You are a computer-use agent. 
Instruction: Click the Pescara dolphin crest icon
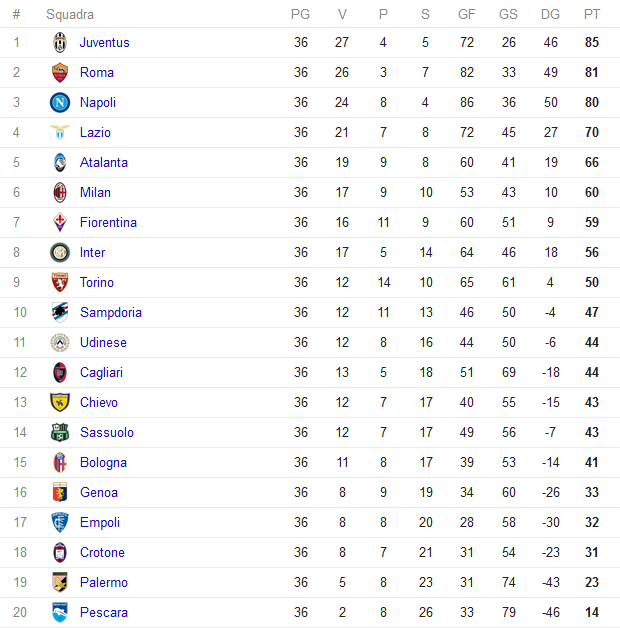coord(60,612)
